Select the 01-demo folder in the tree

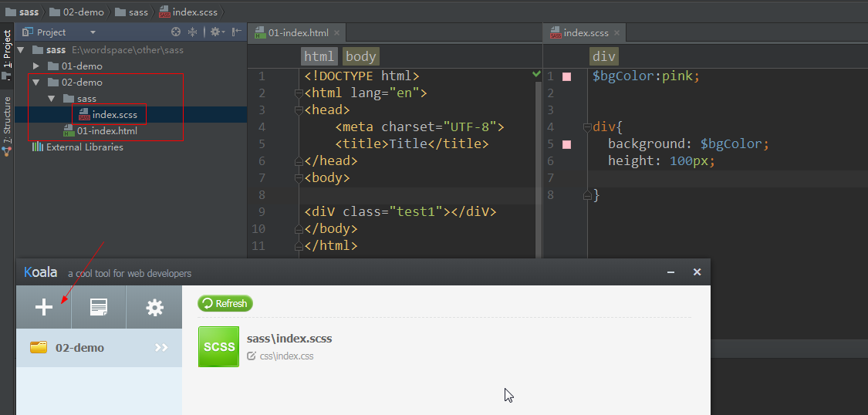pyautogui.click(x=82, y=66)
